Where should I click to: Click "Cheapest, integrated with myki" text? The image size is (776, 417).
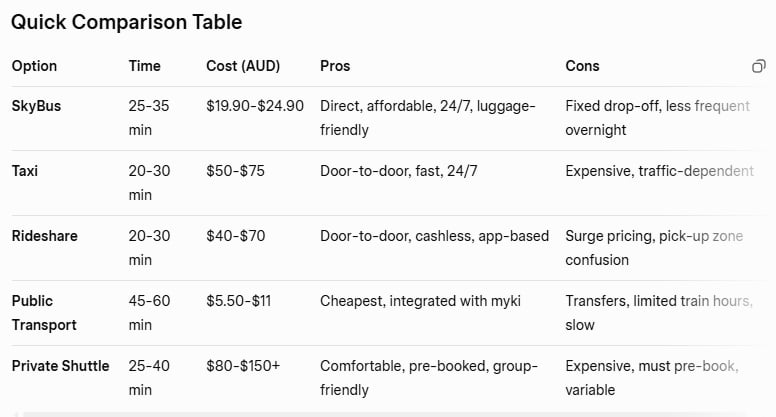[x=421, y=301]
